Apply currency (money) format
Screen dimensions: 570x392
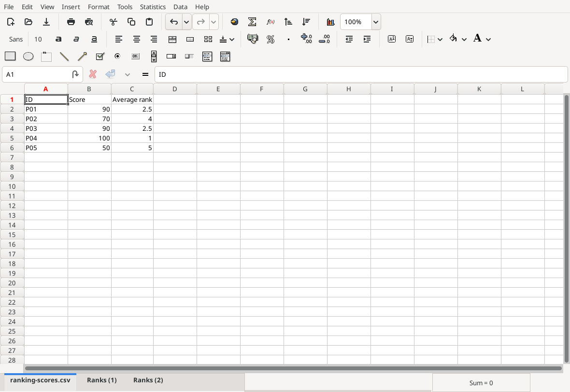point(252,39)
